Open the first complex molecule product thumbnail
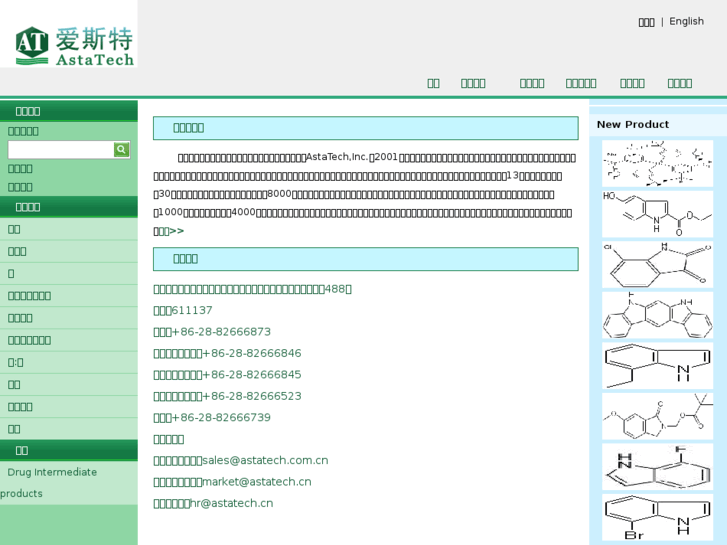Screen dimensions: 727x545 tap(657, 163)
